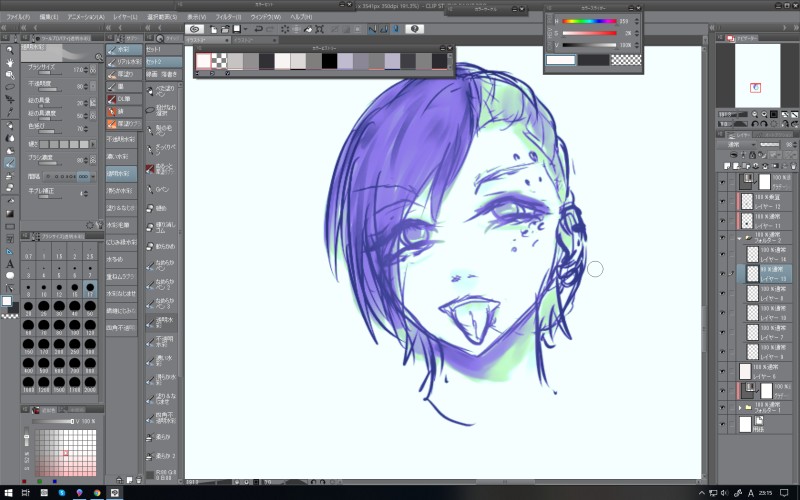Screen dimensions: 800x500
Task: Hide Layer 6 using its eye icon
Action: coord(722,371)
